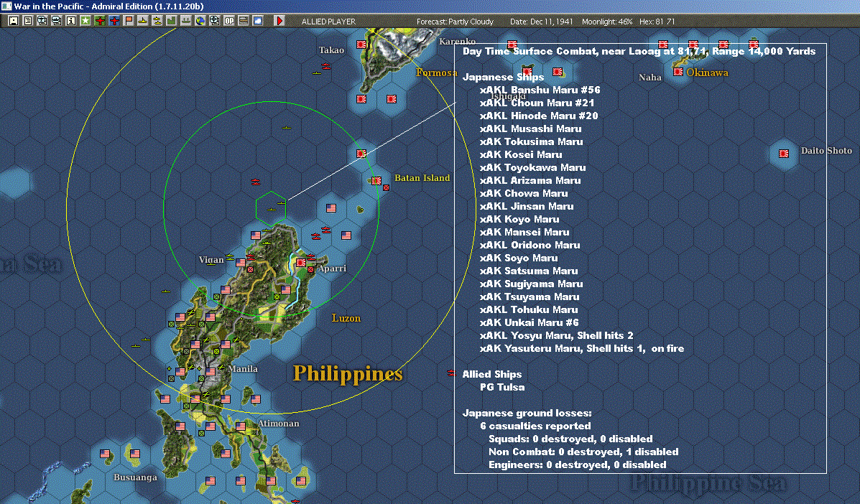This screenshot has width=860, height=504.
Task: Click 'xAKL Hinode Maru #20' entry
Action: coord(539,116)
